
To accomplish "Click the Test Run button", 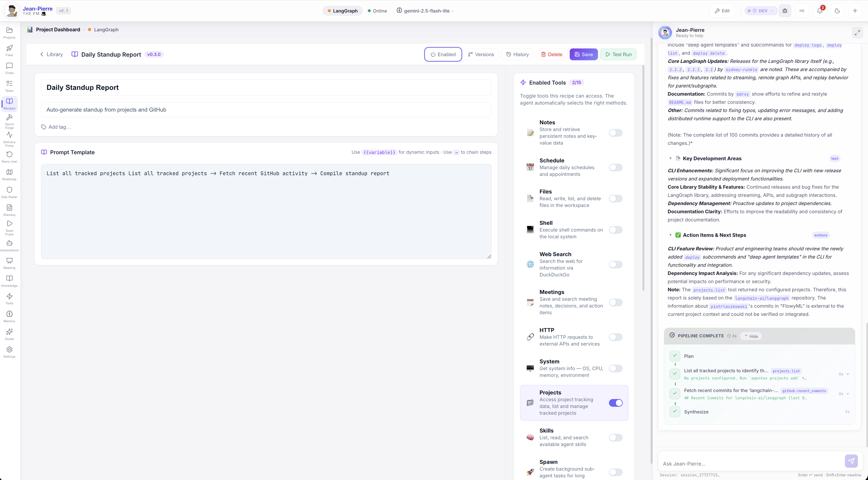I will (x=618, y=54).
